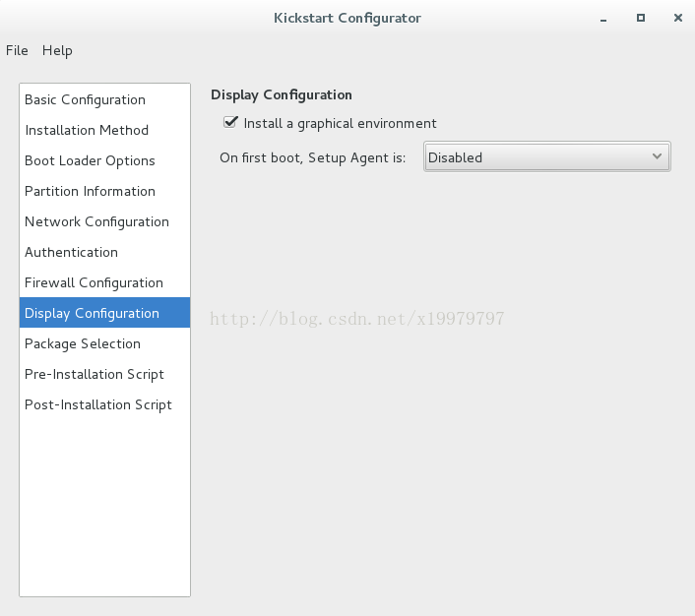Select Partition Information entry
This screenshot has height=616, width=695.
104,191
